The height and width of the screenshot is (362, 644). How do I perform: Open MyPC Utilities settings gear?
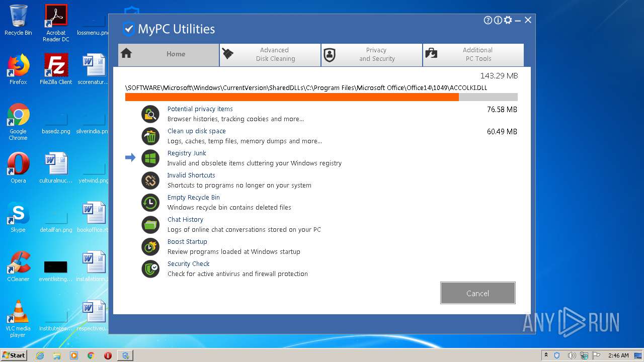coord(508,20)
